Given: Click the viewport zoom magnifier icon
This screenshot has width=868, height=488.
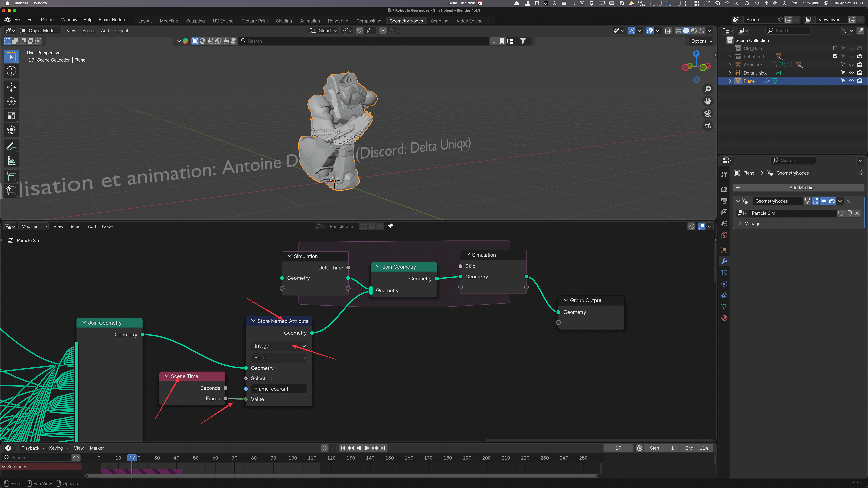Looking at the screenshot, I should click(708, 89).
